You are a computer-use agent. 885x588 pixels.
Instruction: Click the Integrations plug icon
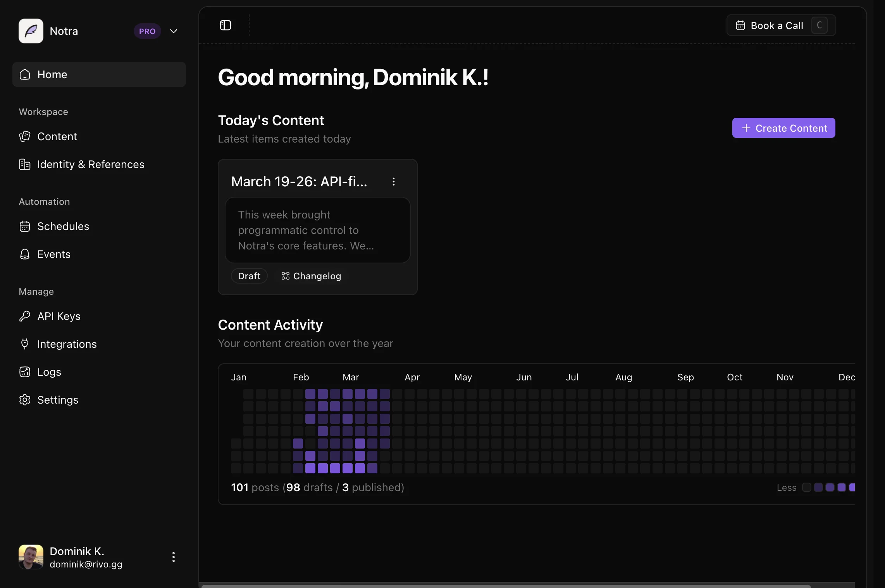[x=24, y=344]
